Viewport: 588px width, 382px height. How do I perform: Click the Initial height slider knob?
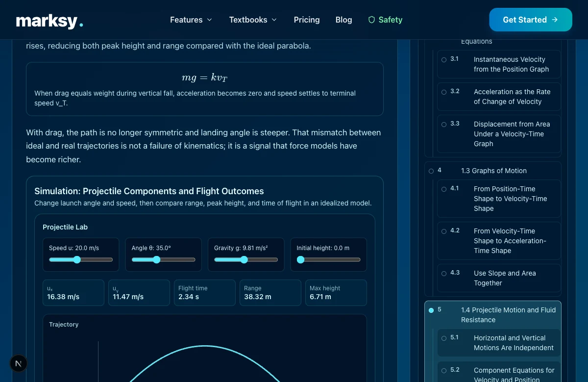coord(300,260)
